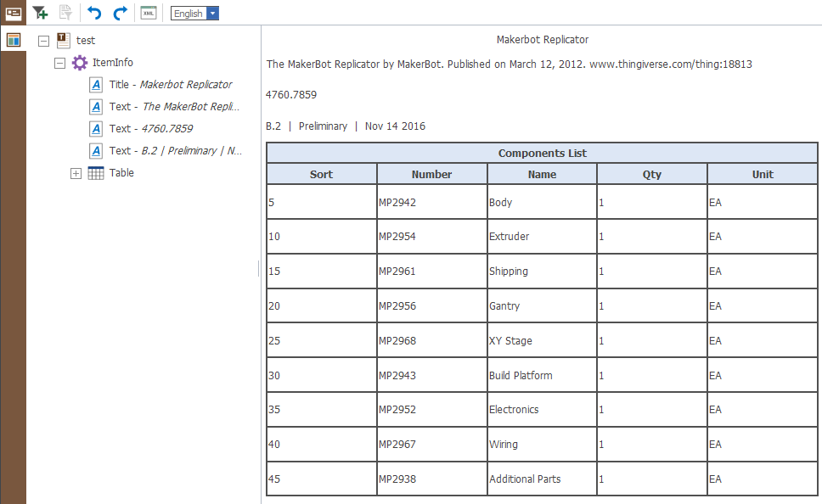Image resolution: width=822 pixels, height=504 pixels.
Task: Click the purple gear ItemInfo icon
Action: (x=80, y=63)
